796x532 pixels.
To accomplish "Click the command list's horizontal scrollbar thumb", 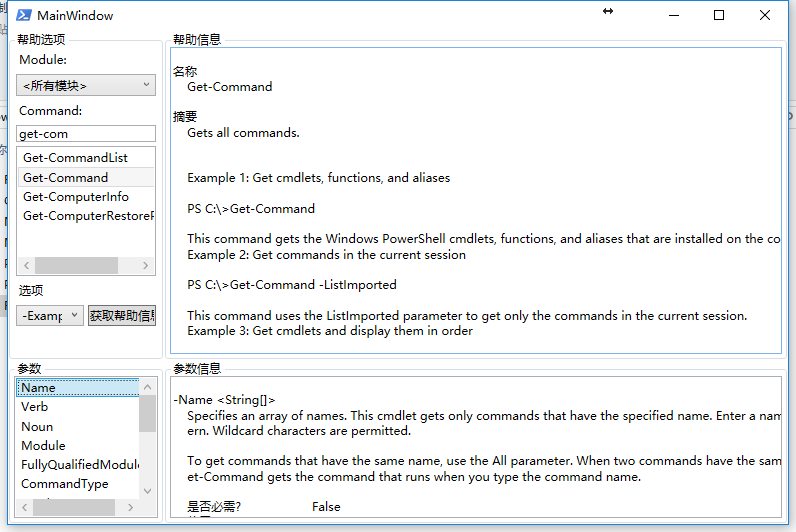I will click(x=76, y=265).
